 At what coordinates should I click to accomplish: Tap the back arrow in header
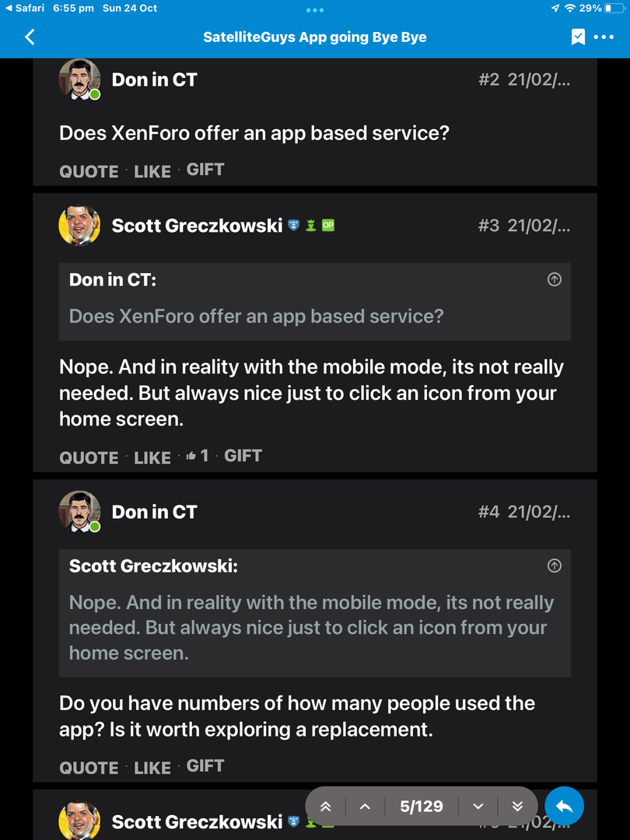(x=30, y=37)
